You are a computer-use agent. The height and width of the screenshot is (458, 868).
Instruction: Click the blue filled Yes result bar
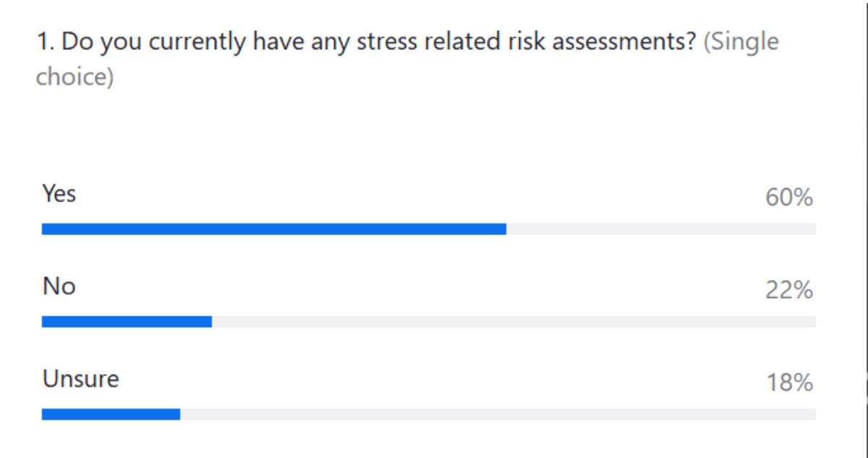point(273,229)
